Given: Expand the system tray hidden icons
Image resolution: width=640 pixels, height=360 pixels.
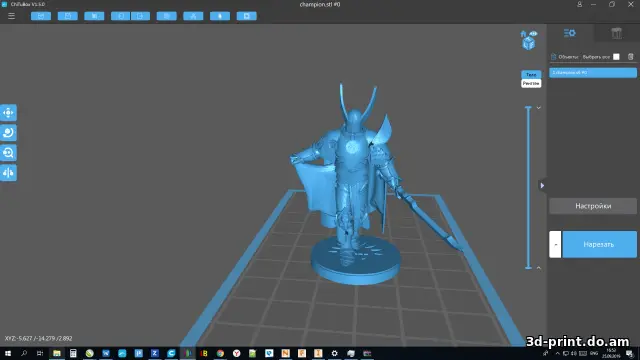Looking at the screenshot, I should pos(558,353).
